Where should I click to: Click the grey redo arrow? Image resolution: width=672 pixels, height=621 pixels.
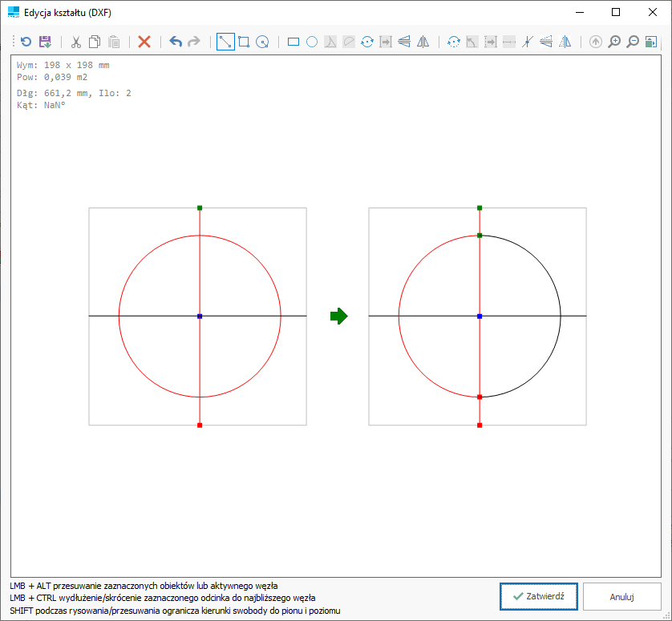point(194,42)
